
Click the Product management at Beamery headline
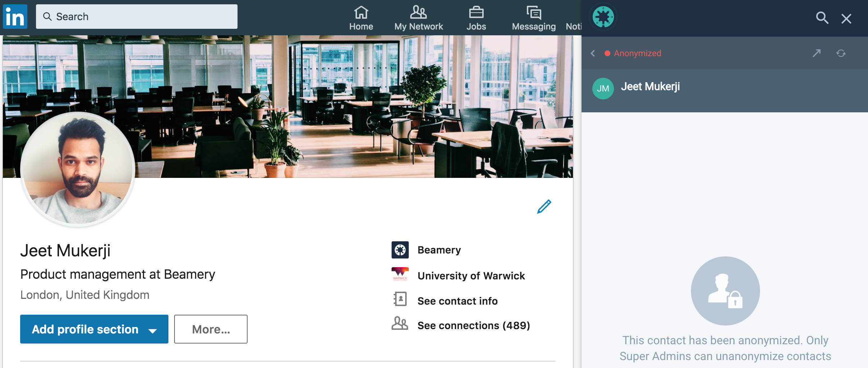tap(118, 274)
